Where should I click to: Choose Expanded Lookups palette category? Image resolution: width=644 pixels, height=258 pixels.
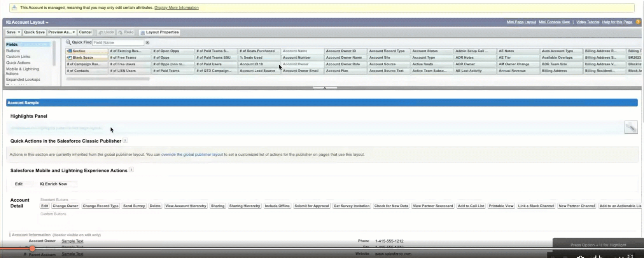(23, 79)
